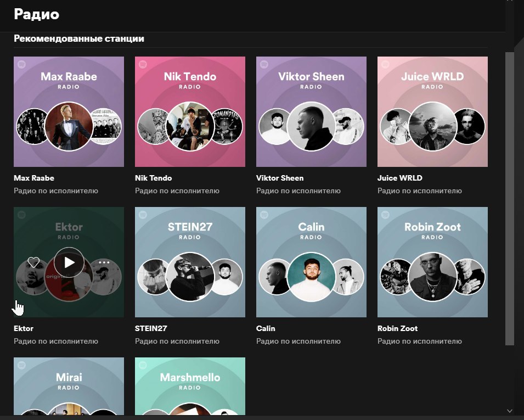524x420 pixels.
Task: Click the vertical scrollbar thumb
Action: (x=510, y=199)
